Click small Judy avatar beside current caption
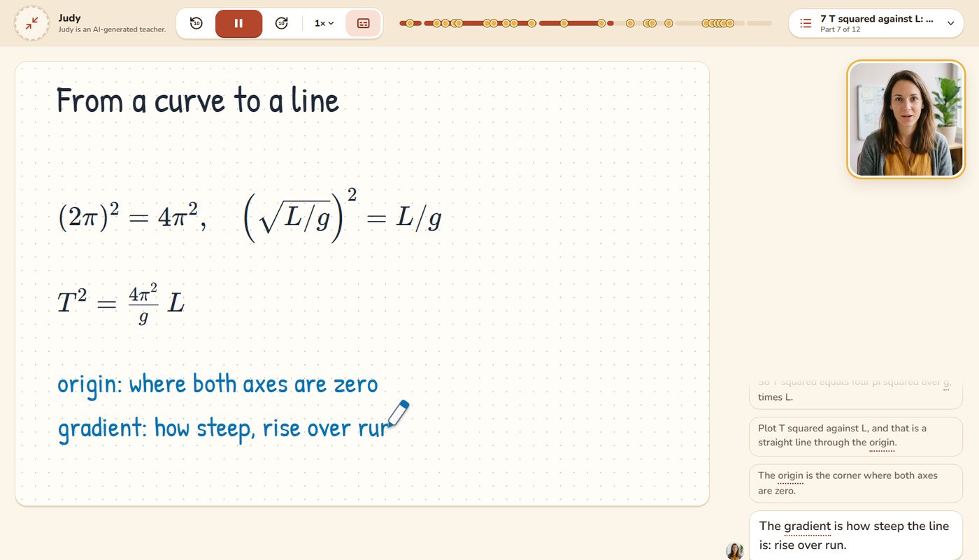 (x=734, y=551)
